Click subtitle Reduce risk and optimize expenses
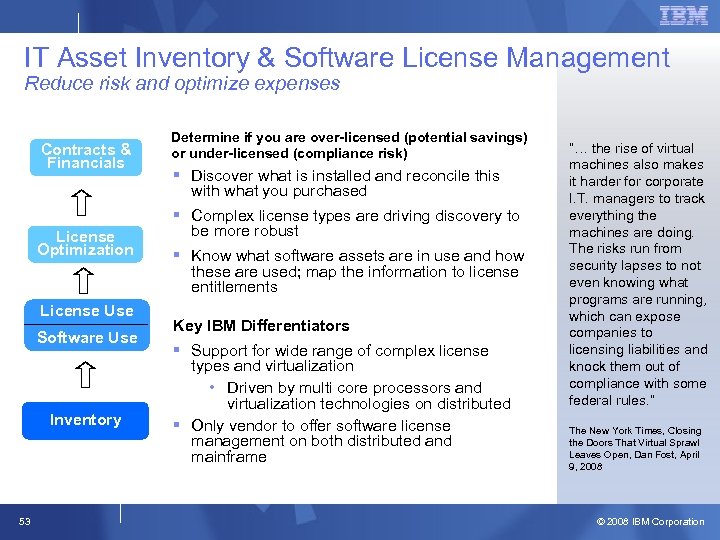The height and width of the screenshot is (540, 720). click(182, 84)
